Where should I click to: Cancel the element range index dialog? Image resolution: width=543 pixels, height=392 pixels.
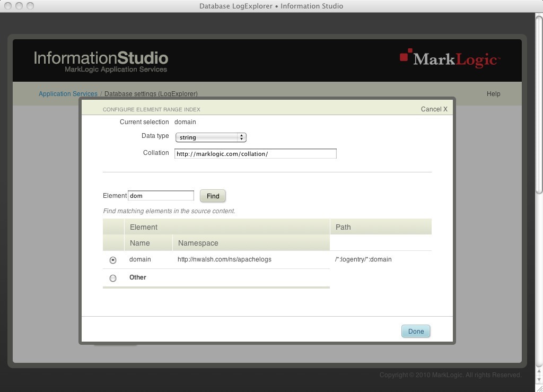point(434,109)
